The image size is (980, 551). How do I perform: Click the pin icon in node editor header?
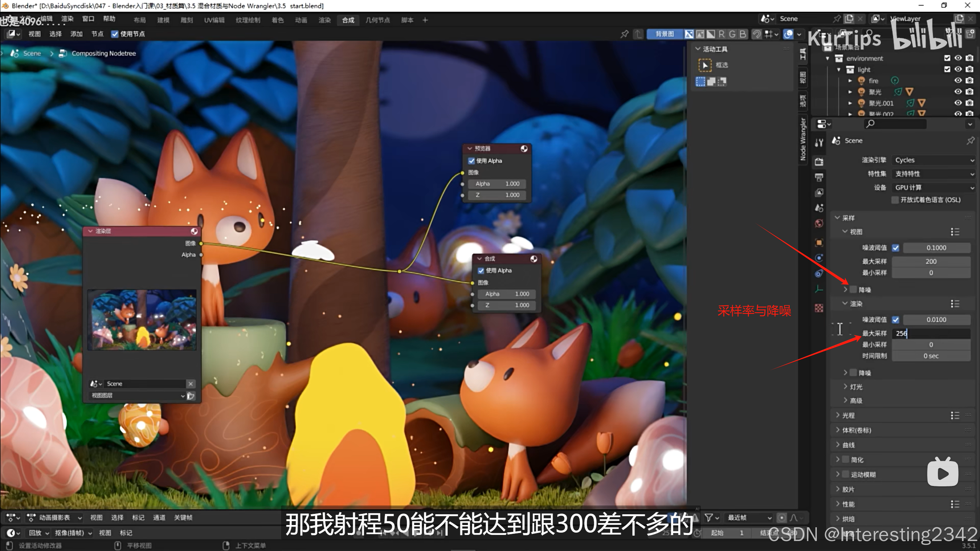click(624, 34)
